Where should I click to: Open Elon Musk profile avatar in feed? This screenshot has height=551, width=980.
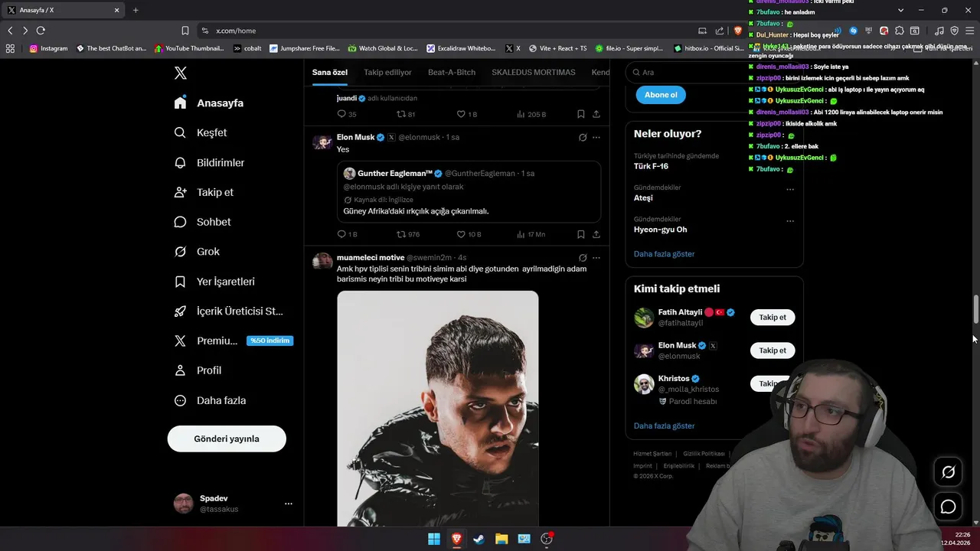pyautogui.click(x=322, y=143)
